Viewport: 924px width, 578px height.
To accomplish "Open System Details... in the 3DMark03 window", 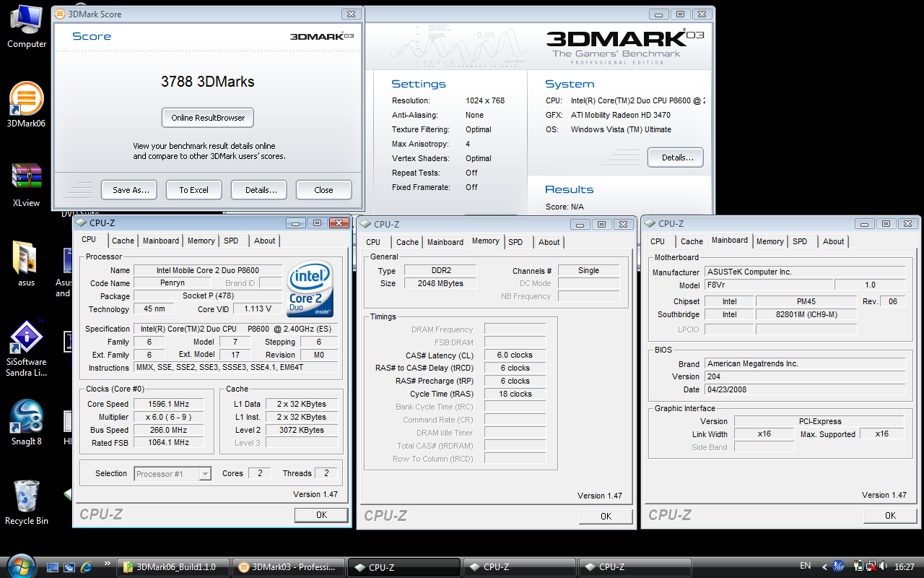I will (x=676, y=158).
